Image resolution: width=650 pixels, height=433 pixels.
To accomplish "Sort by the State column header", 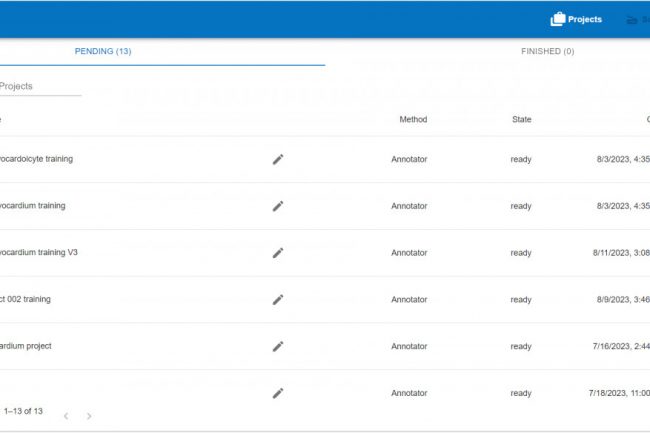I will pyautogui.click(x=521, y=120).
